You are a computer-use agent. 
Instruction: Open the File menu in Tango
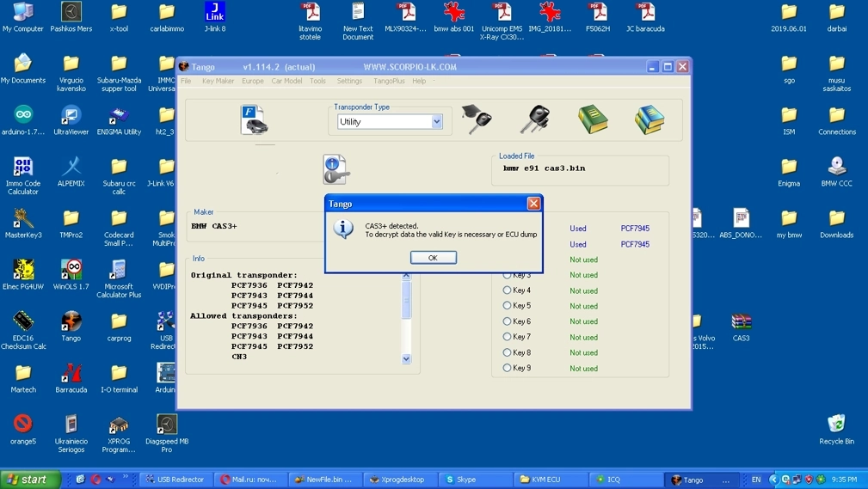click(x=186, y=81)
